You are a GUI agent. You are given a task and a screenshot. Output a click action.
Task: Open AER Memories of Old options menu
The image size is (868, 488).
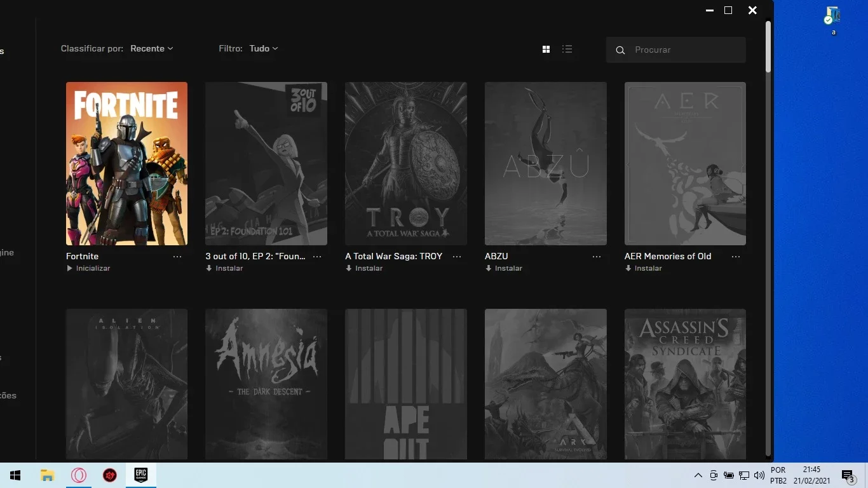[x=736, y=257]
